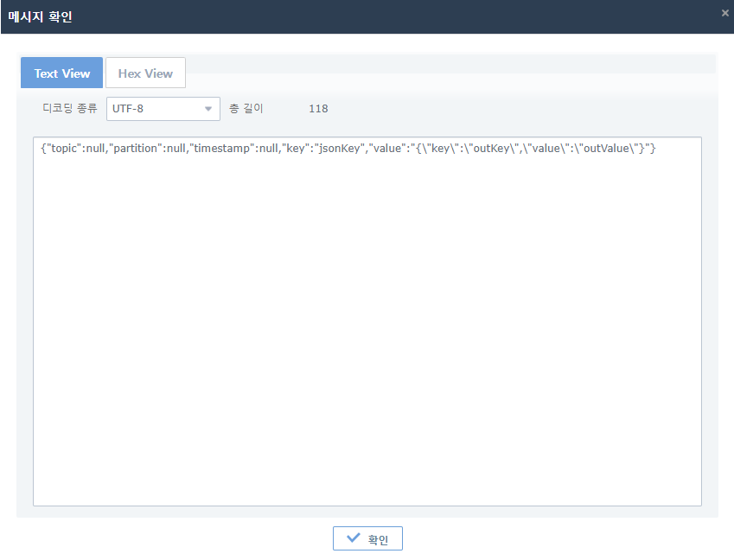
Task: Click the decoding dropdown arrow
Action: [207, 109]
